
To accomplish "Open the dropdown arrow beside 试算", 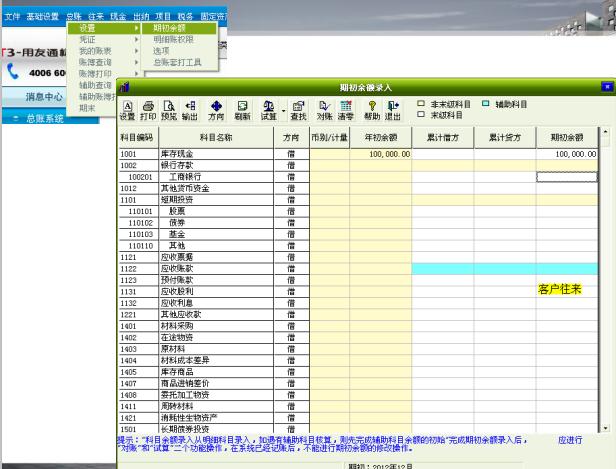I will (x=283, y=111).
